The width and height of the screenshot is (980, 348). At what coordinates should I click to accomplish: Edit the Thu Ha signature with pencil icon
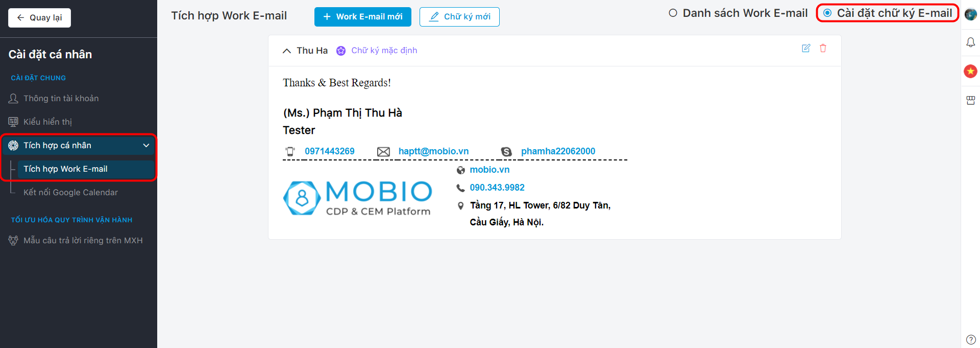(x=806, y=48)
